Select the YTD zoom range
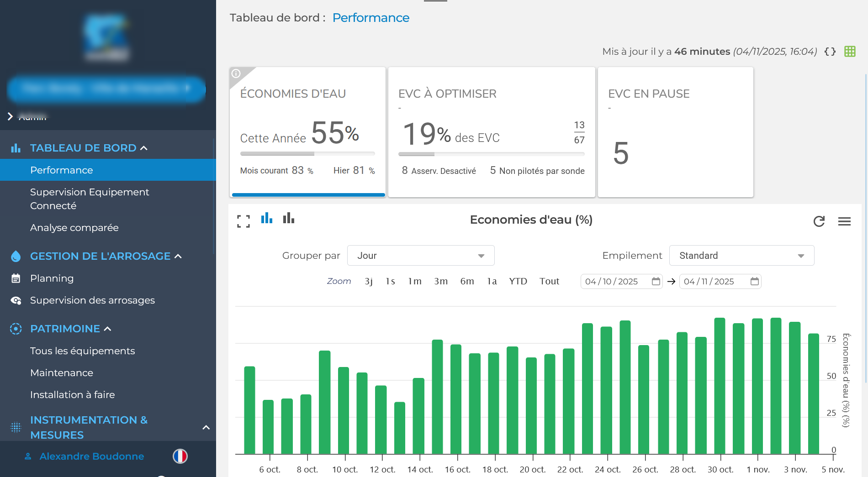This screenshot has width=868, height=477. 518,281
